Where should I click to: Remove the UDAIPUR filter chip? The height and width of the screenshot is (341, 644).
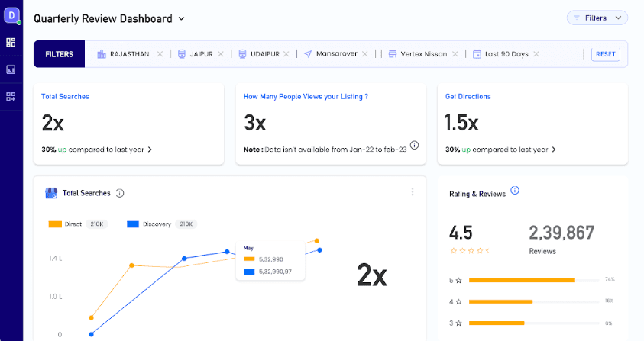pyautogui.click(x=286, y=54)
